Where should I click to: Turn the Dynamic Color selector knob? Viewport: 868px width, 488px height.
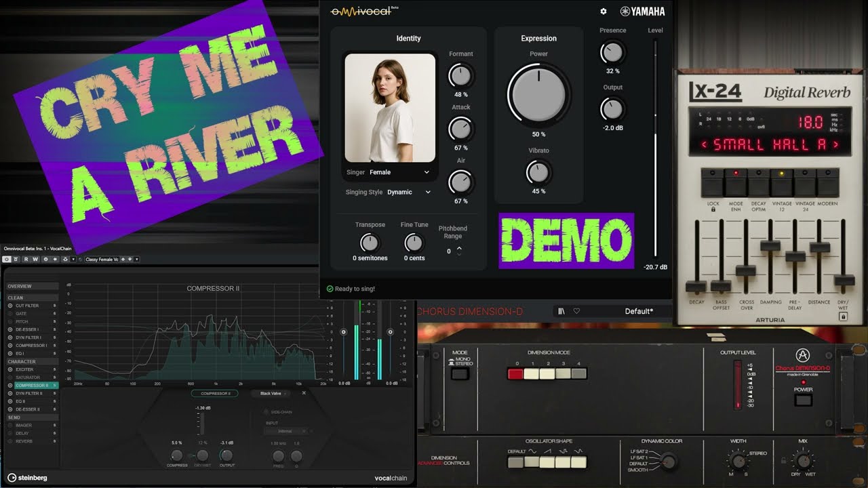669,462
